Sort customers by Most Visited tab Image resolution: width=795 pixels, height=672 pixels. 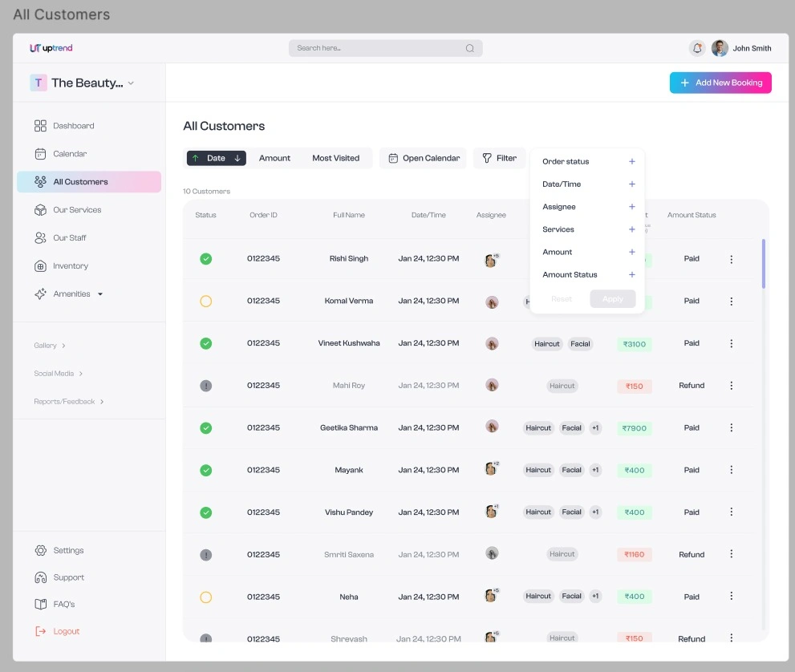tap(335, 158)
